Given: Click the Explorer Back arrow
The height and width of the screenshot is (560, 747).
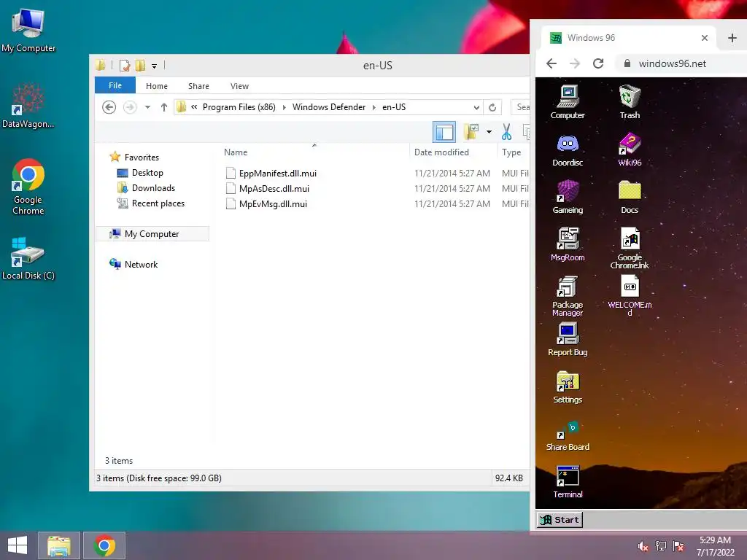Looking at the screenshot, I should pyautogui.click(x=109, y=107).
